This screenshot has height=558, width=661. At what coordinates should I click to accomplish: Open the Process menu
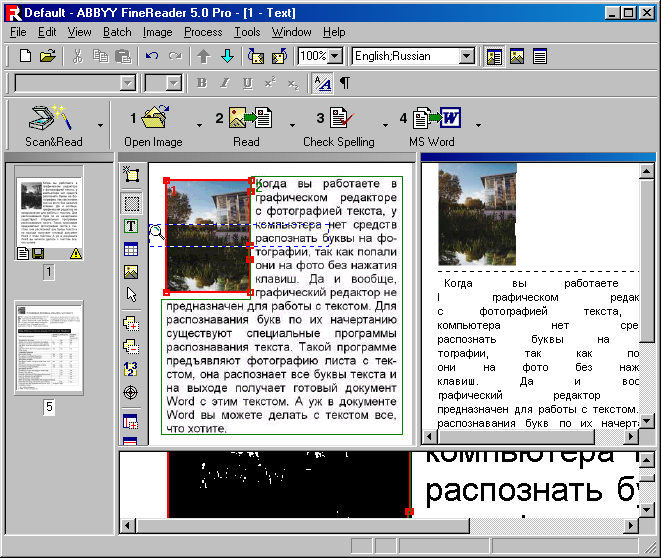(203, 32)
